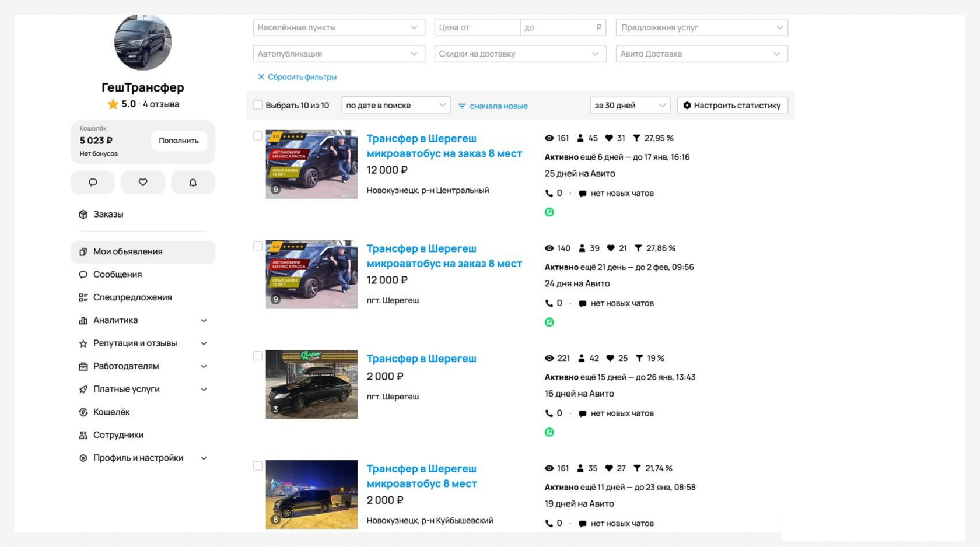The image size is (980, 547).
Task: Click the views eye icon showing 161 on first listing
Action: coord(549,138)
